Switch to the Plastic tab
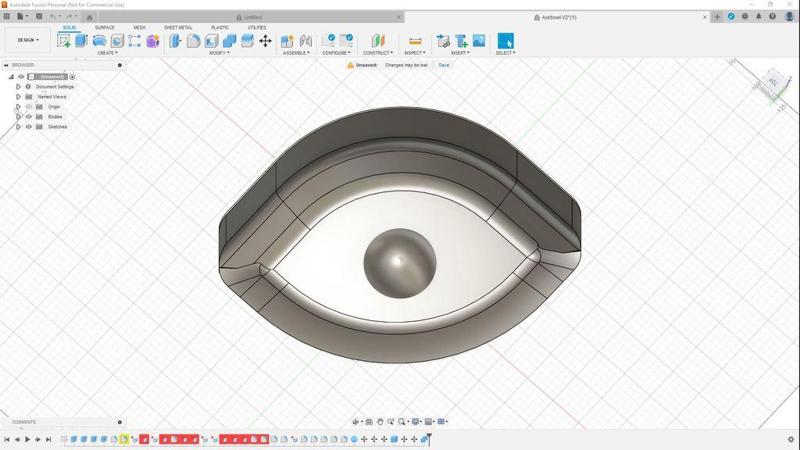The width and height of the screenshot is (800, 450). (x=220, y=28)
